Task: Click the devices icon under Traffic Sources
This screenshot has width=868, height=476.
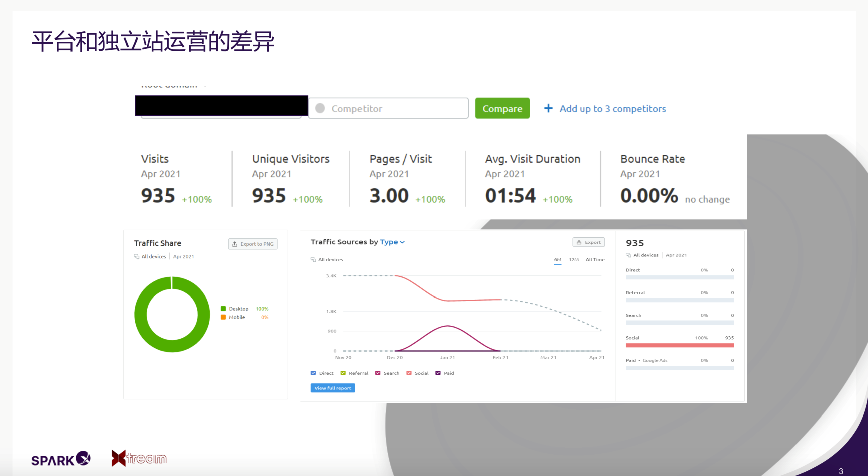Action: pyautogui.click(x=313, y=260)
